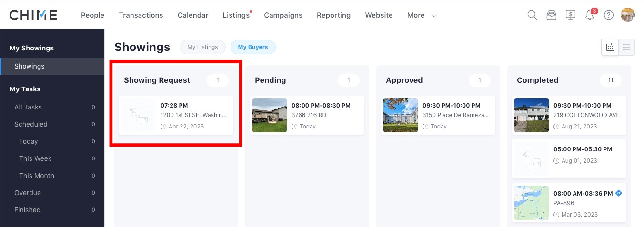Screen dimensions: 644x227
Task: Click the Chime logo
Action: [x=33, y=15]
